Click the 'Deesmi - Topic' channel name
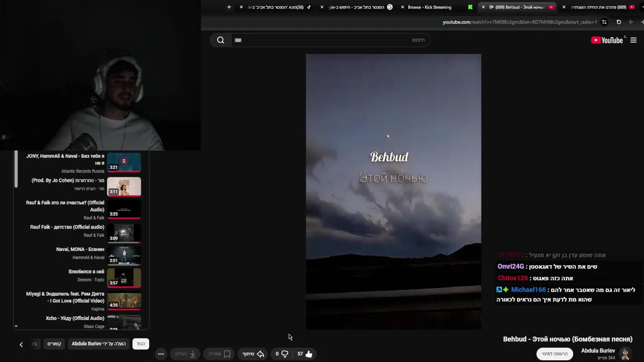 (x=91, y=280)
